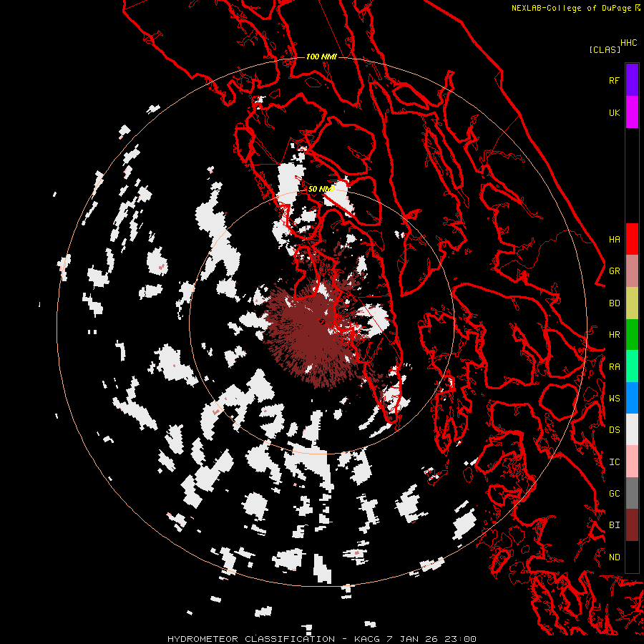Select the HA legend label
Image resolution: width=644 pixels, height=644 pixels.
614,239
